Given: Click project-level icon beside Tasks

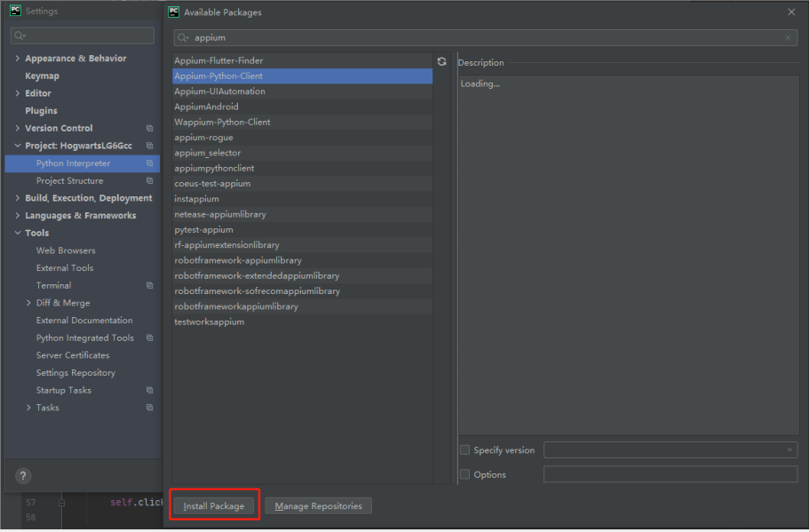Looking at the screenshot, I should pyautogui.click(x=149, y=408).
